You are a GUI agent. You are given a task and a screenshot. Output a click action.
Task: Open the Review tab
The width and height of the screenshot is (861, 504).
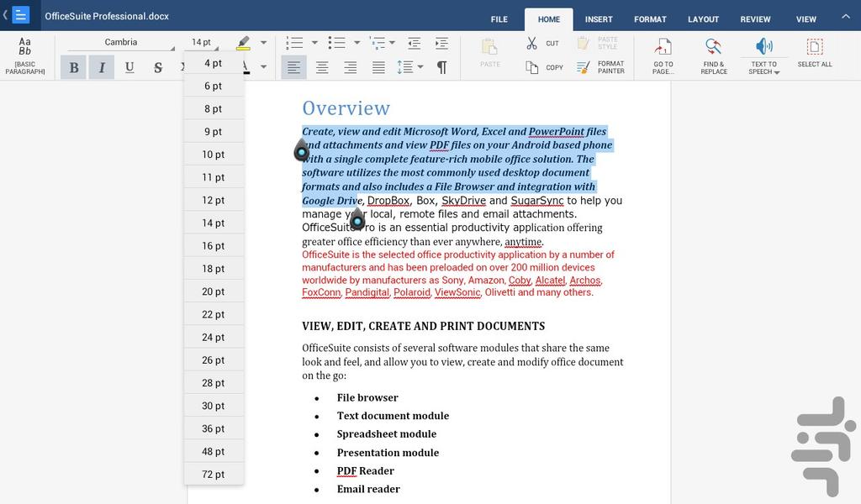pos(755,19)
